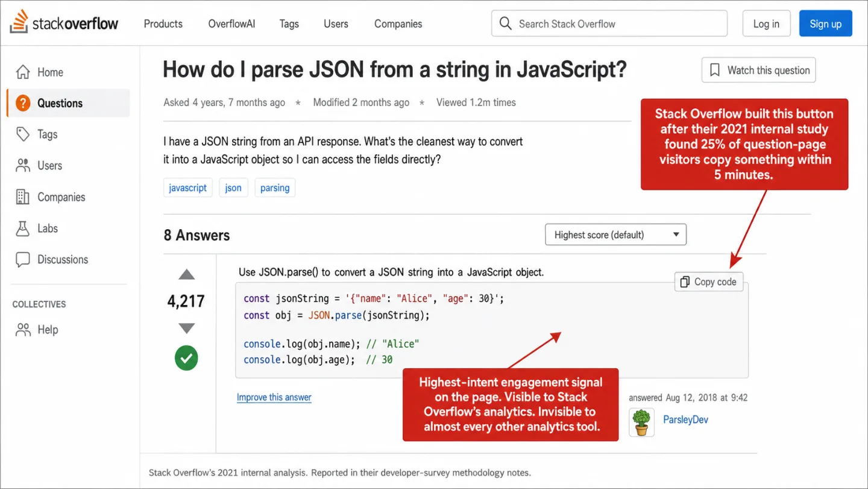Click the parsing tag
Viewport: 868px width, 489px height.
pos(275,188)
